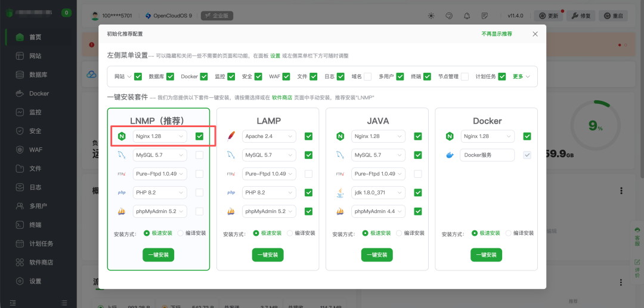The width and height of the screenshot is (644, 308).
Task: Click the palette theme icon in header
Action: click(449, 16)
